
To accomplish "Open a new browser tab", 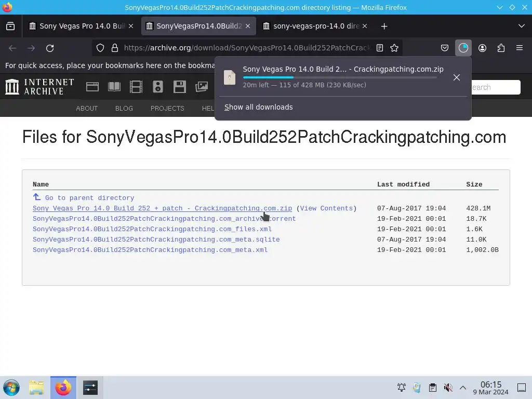I will (x=384, y=26).
